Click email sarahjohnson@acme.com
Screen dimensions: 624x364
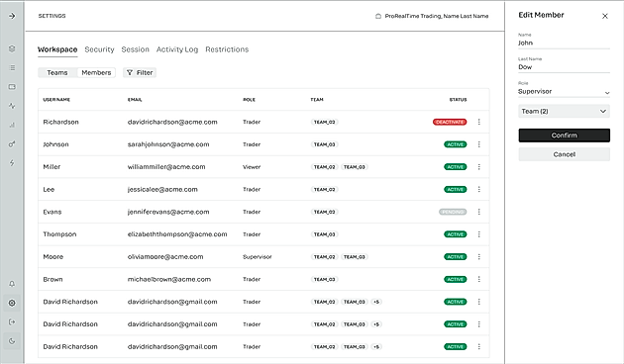pyautogui.click(x=168, y=144)
